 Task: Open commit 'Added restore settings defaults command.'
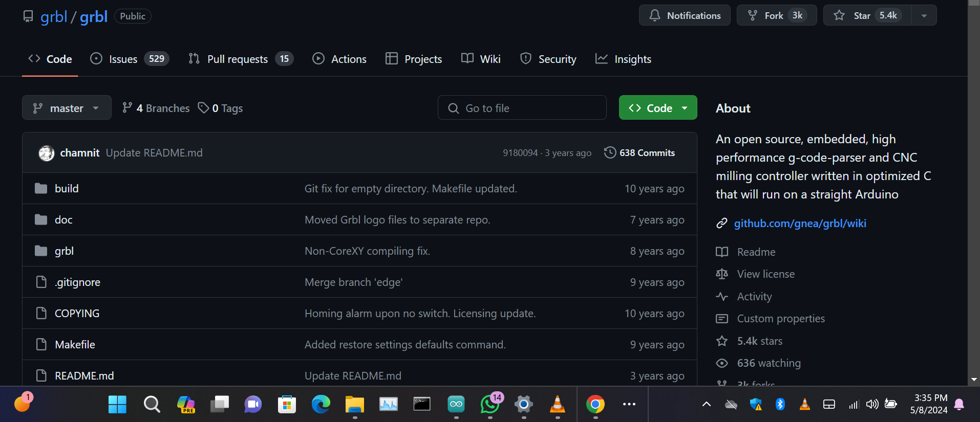point(405,344)
